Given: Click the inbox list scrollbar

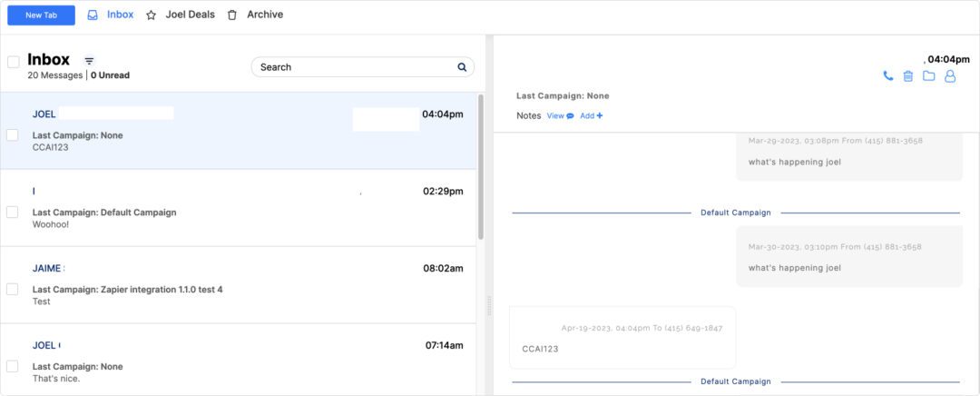Looking at the screenshot, I should click(481, 166).
